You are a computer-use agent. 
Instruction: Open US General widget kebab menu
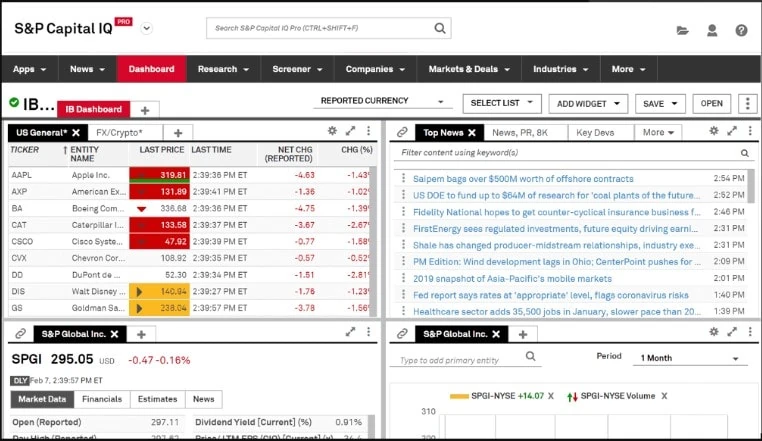[x=368, y=130]
